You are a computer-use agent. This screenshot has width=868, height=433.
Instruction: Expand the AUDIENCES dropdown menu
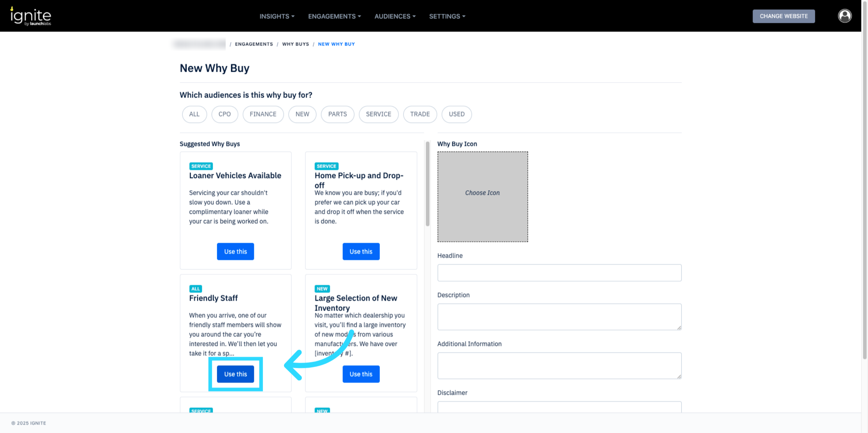click(395, 16)
